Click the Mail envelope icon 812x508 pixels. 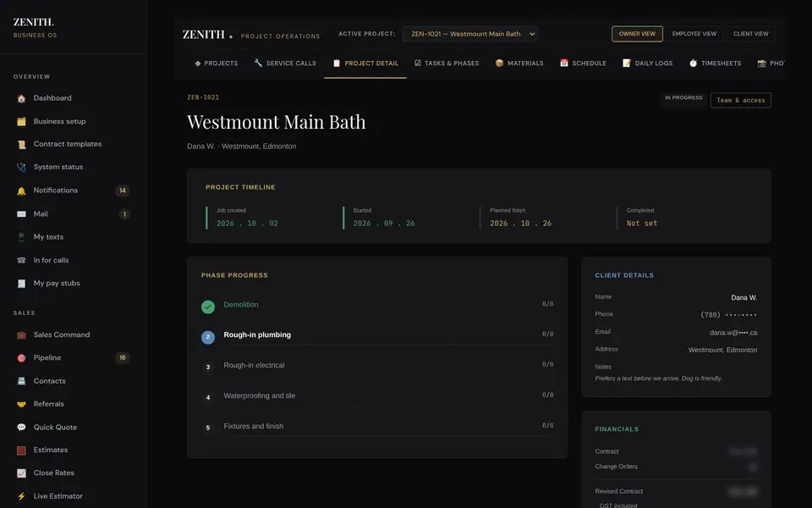coord(21,214)
